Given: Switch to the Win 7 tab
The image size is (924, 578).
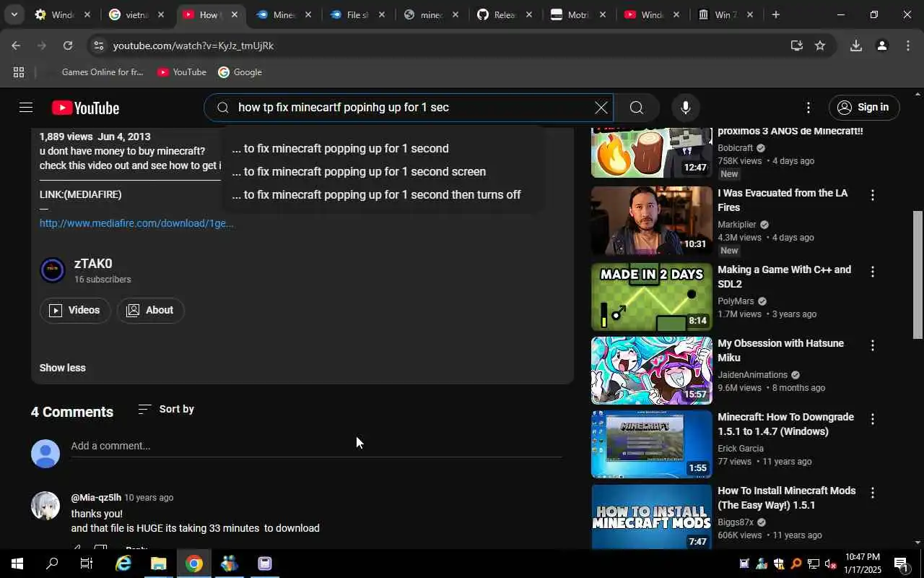Looking at the screenshot, I should pos(725,14).
